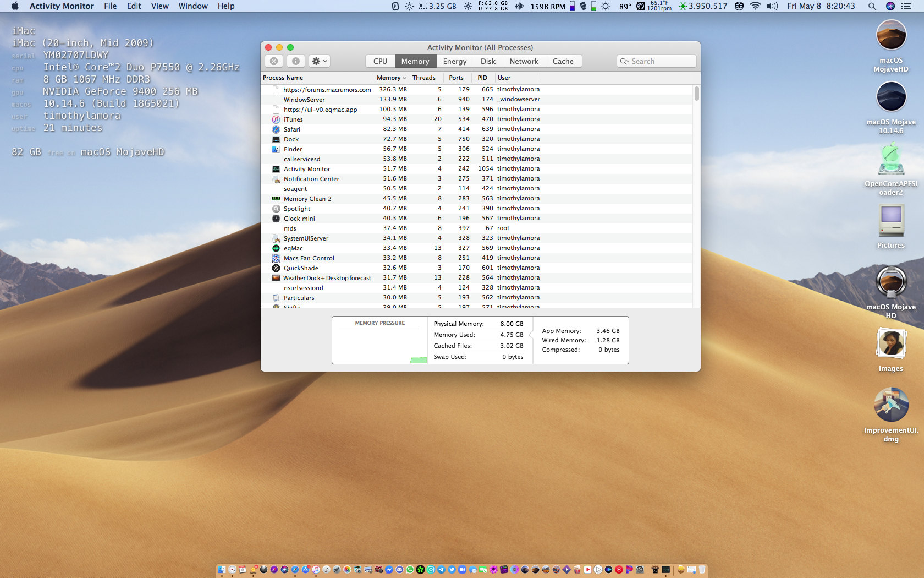Open the Trash in the Dock
The image size is (924, 578).
[702, 570]
